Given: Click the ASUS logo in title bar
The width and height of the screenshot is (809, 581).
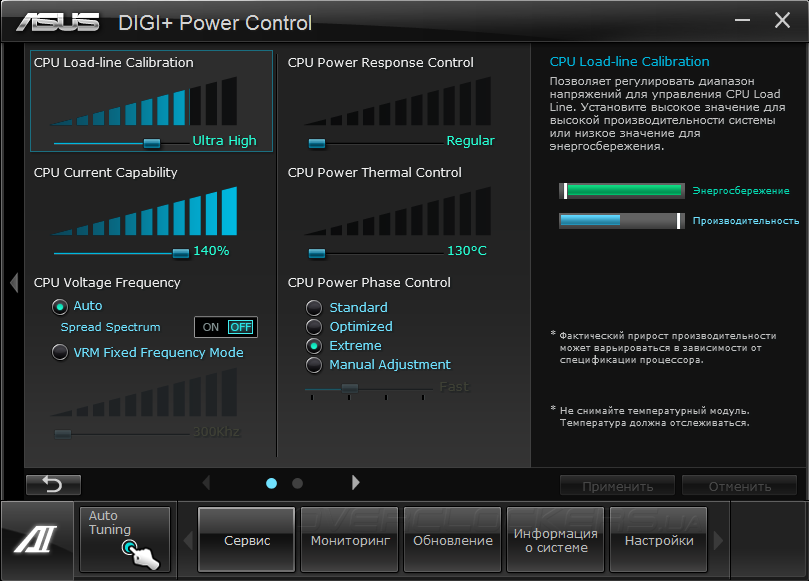Looking at the screenshot, I should coord(58,22).
